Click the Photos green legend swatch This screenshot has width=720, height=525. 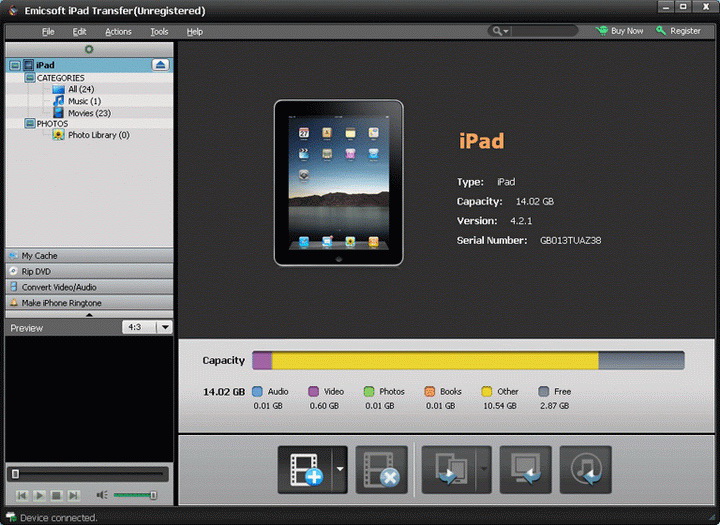pyautogui.click(x=369, y=391)
